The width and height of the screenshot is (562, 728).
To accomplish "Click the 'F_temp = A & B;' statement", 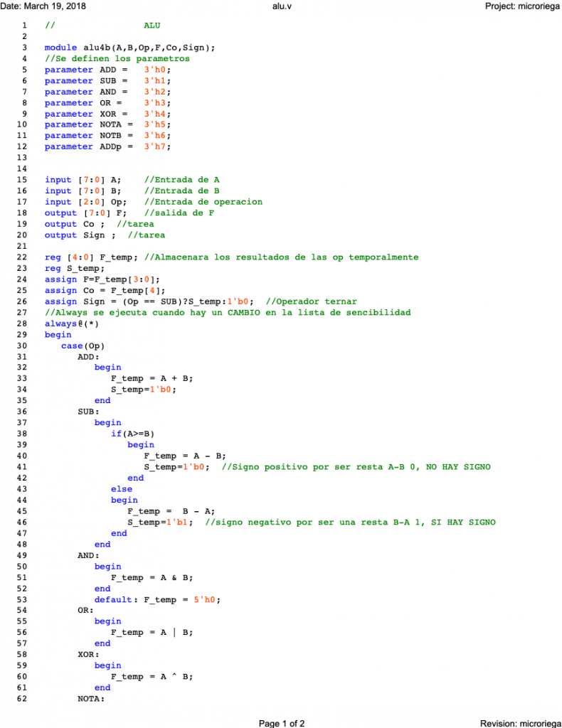I will coord(152,578).
